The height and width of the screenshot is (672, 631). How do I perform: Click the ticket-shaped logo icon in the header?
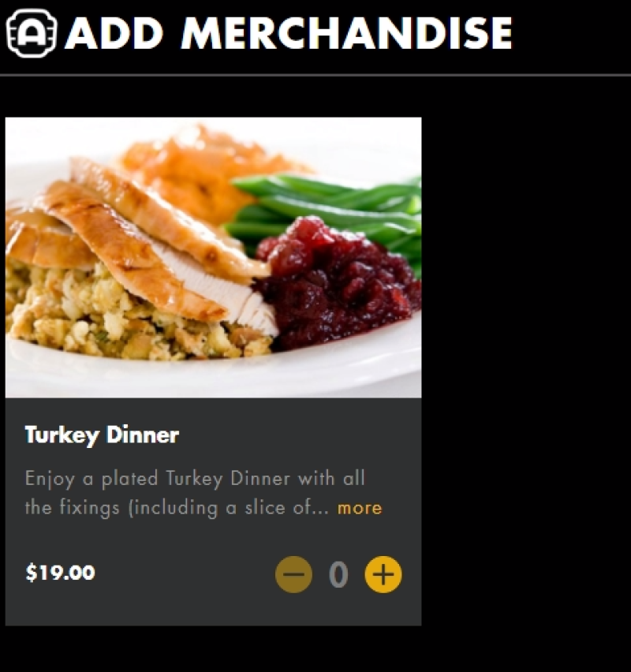click(x=32, y=33)
